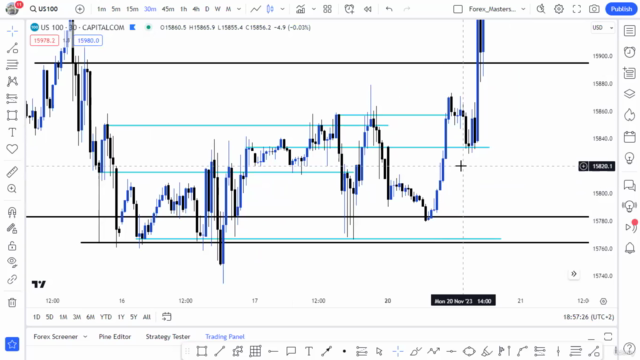Select the 1D date range
The image size is (640, 360).
[x=37, y=317]
